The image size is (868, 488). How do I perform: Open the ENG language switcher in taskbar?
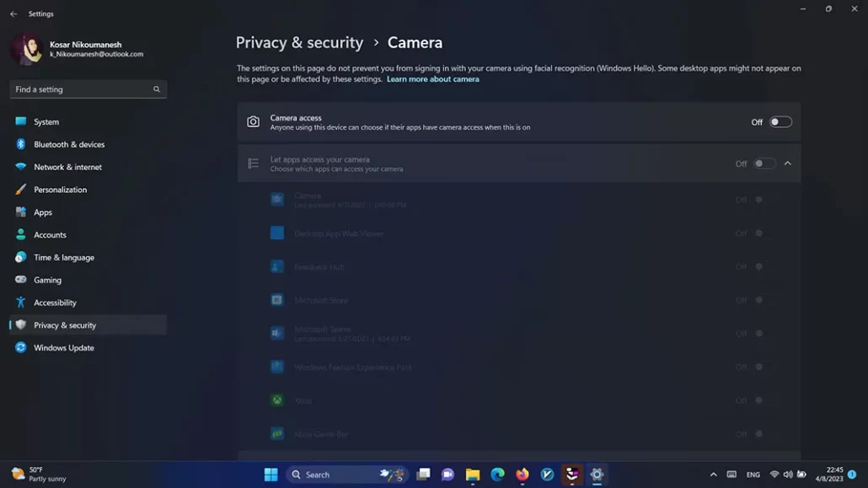click(x=753, y=475)
